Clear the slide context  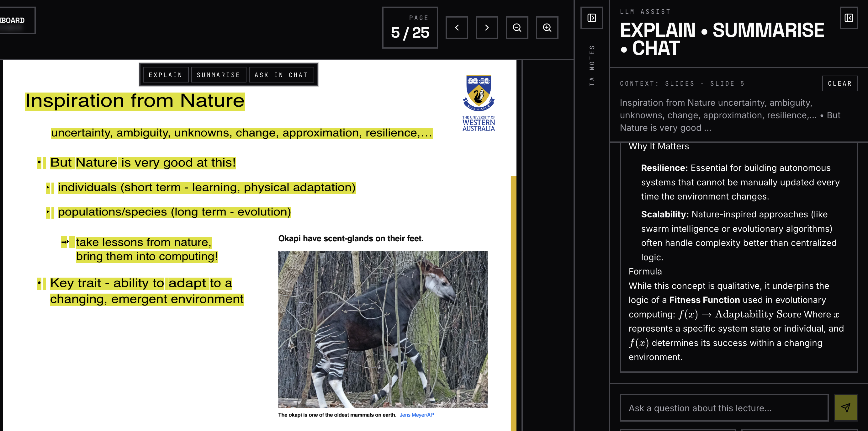839,83
